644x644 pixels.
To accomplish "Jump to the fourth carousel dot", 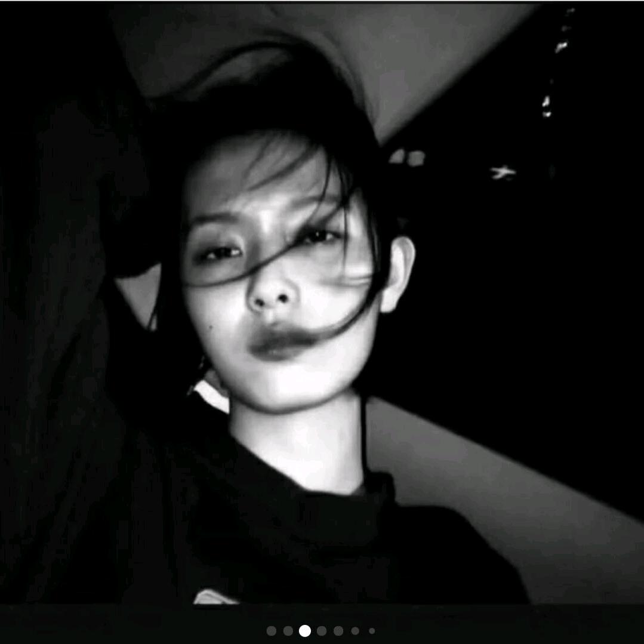I will click(x=322, y=631).
